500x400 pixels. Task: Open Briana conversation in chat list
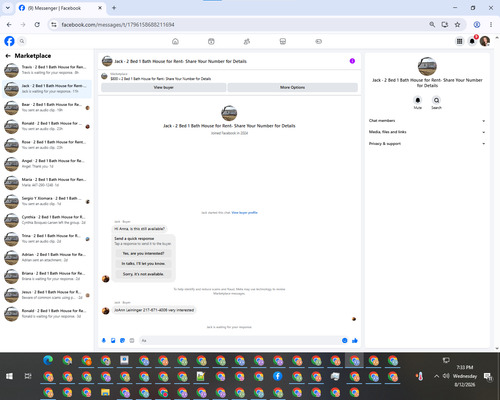click(x=47, y=276)
